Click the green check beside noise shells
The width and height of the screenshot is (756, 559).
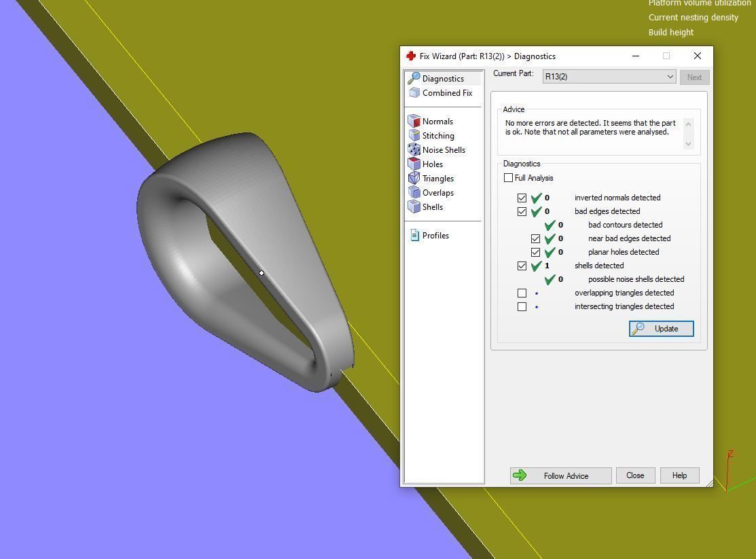point(550,279)
